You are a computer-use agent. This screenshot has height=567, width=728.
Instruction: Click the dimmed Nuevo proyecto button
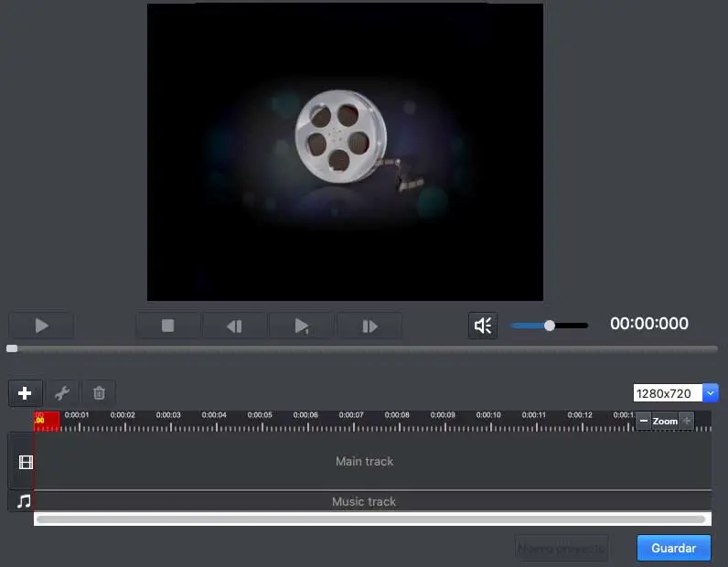pos(562,549)
